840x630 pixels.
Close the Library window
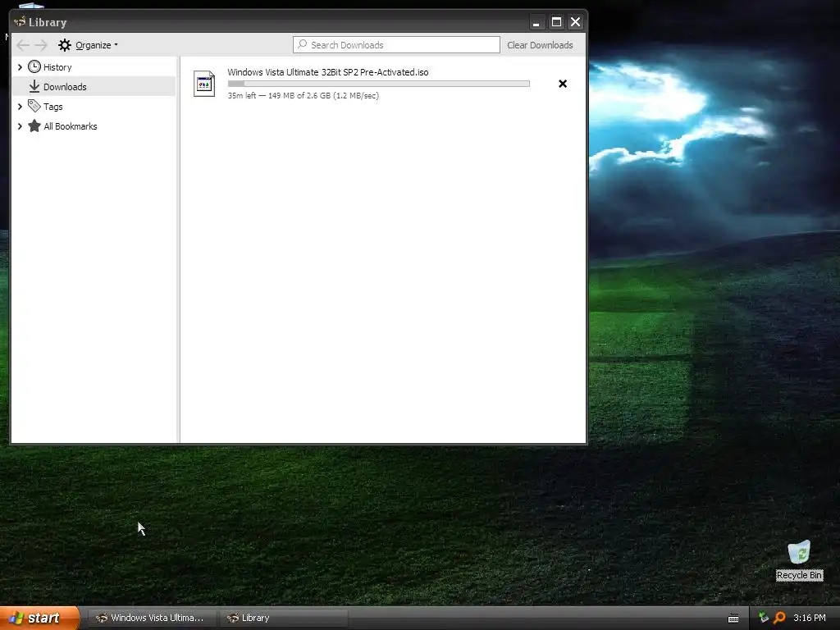click(575, 22)
